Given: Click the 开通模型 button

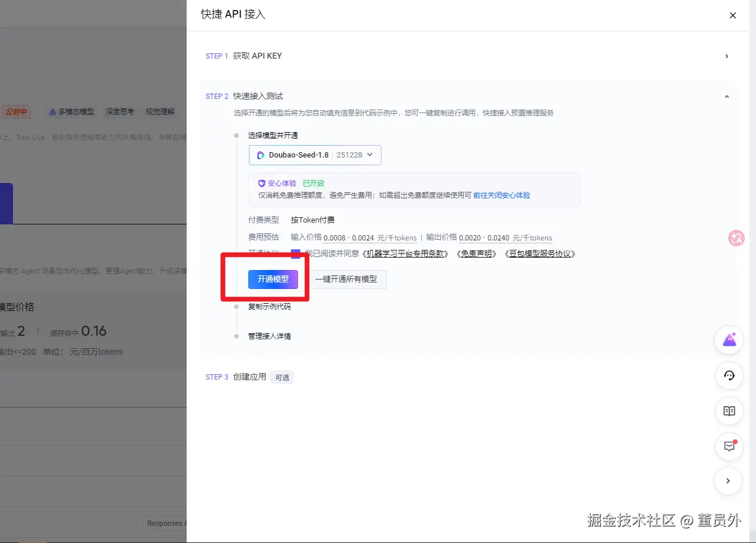Looking at the screenshot, I should click(x=273, y=279).
